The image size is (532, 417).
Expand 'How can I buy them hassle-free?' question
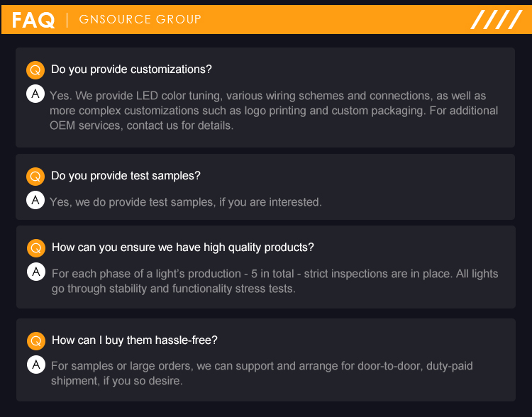click(x=135, y=340)
